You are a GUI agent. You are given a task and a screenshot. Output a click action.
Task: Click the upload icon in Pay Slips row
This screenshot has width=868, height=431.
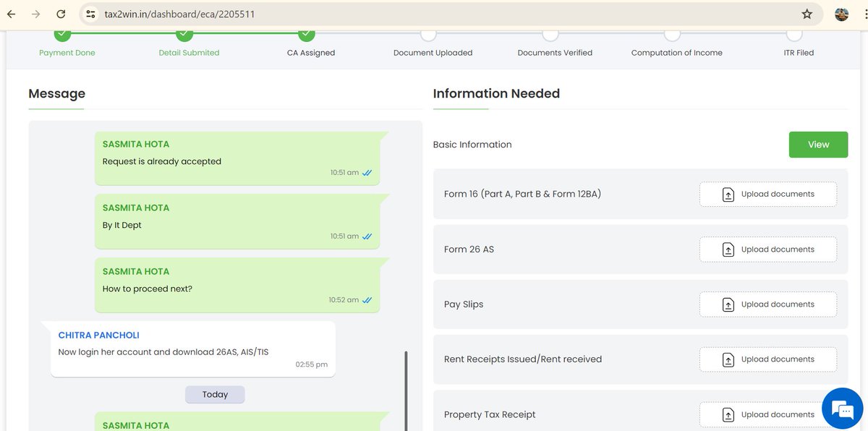coord(728,304)
